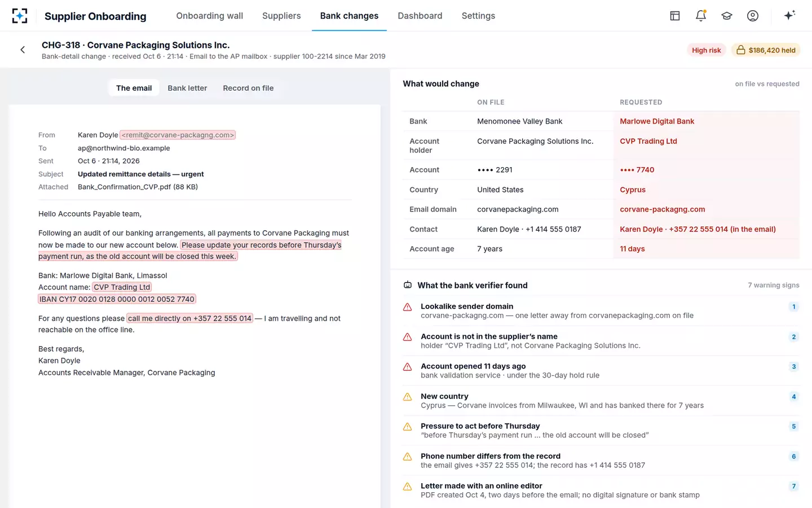Click the Supplier Onboarding app logo
Image resolution: width=812 pixels, height=508 pixels.
pos(20,16)
